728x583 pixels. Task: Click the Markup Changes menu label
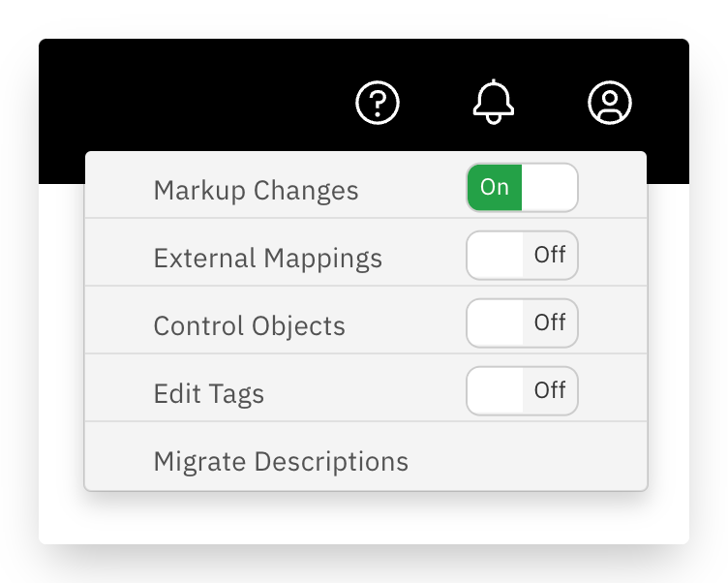pos(256,190)
